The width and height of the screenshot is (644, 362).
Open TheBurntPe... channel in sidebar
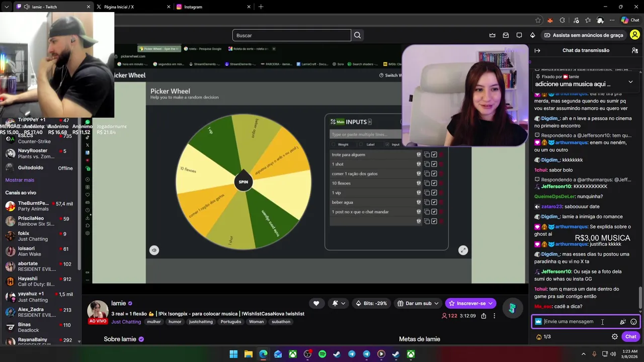[x=39, y=206]
